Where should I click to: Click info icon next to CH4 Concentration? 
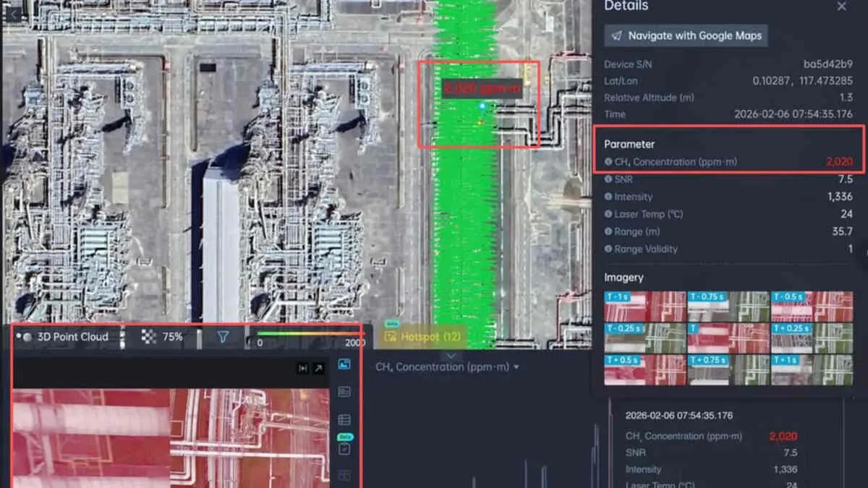(608, 162)
